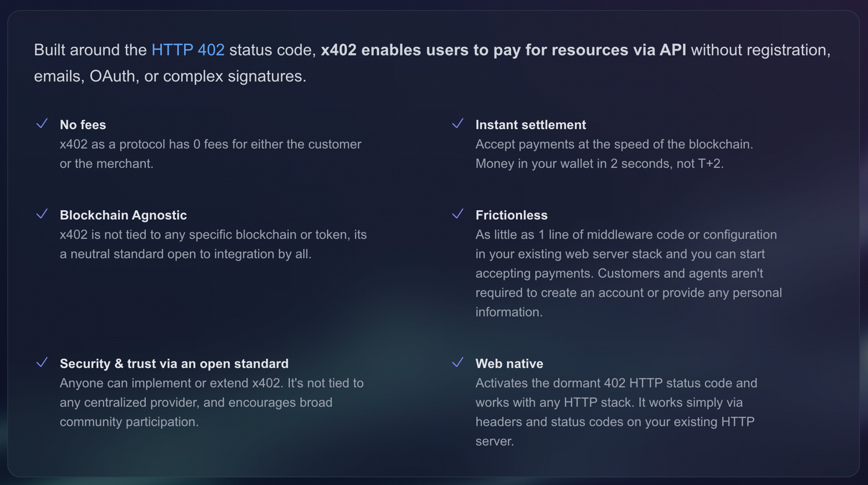868x485 pixels.
Task: Select the Security & trust checkmark icon
Action: pyautogui.click(x=42, y=362)
